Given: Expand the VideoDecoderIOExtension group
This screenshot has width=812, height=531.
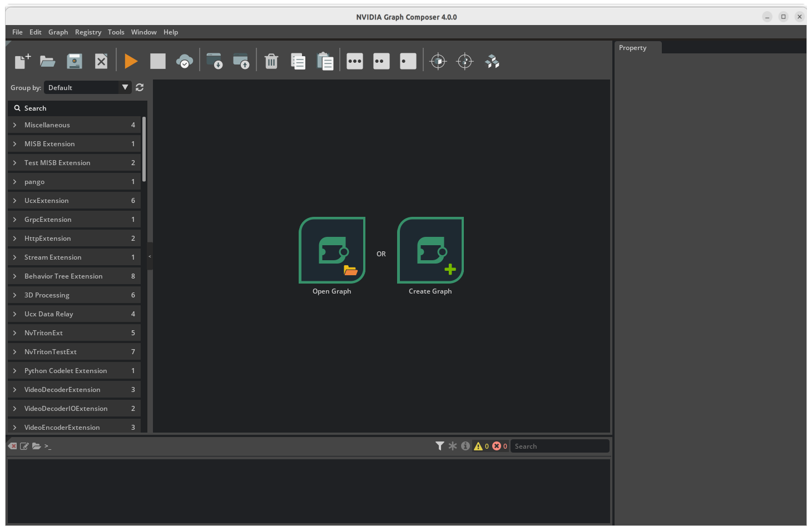Looking at the screenshot, I should tap(74, 409).
